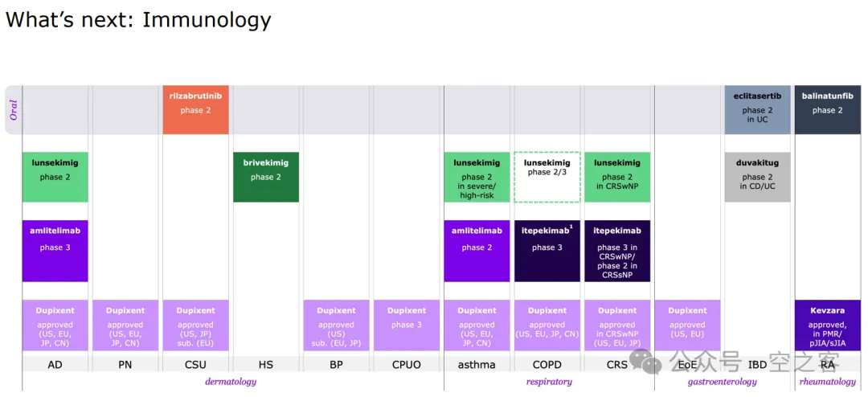Select the rheumatology category label
Image resolution: width=868 pixels, height=397 pixels.
point(827,382)
